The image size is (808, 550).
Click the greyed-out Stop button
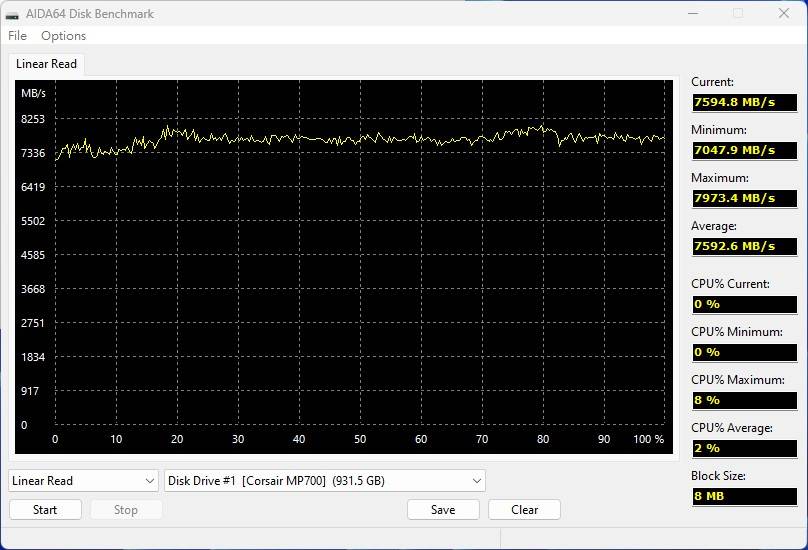[x=126, y=510]
